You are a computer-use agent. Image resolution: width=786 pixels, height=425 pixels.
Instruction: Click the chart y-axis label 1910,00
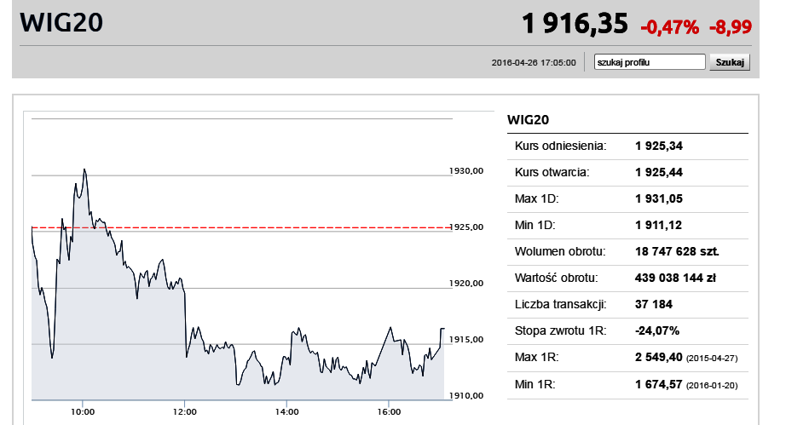466,395
